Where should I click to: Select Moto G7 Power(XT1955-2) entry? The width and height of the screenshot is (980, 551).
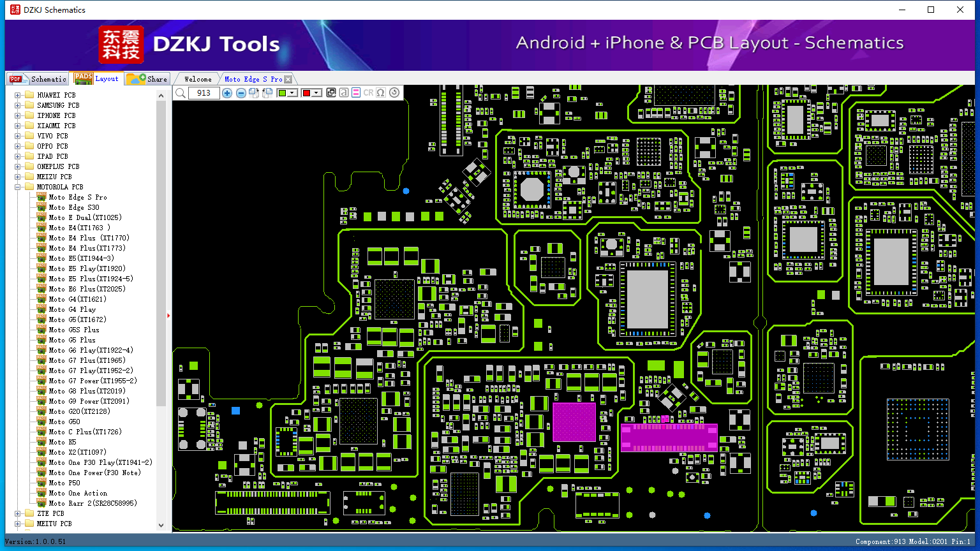coord(93,381)
